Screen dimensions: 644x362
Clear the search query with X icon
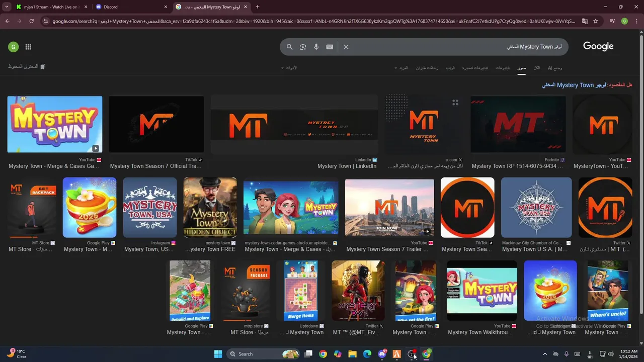click(346, 47)
